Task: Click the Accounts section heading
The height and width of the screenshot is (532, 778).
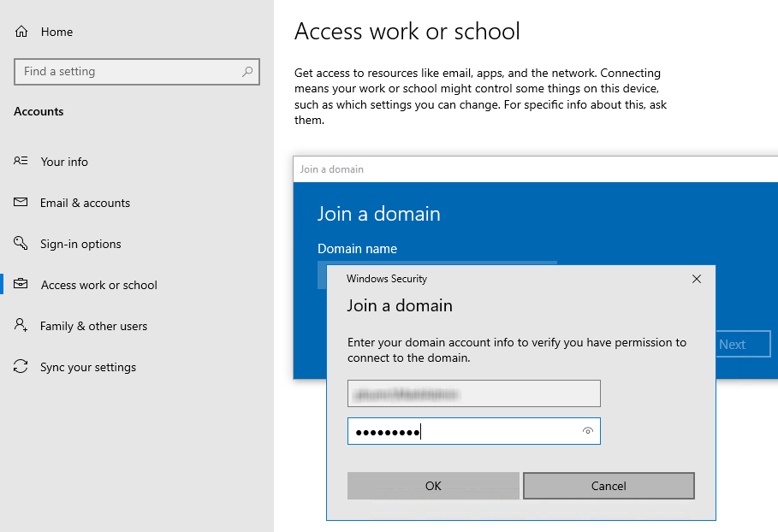Action: tap(39, 111)
